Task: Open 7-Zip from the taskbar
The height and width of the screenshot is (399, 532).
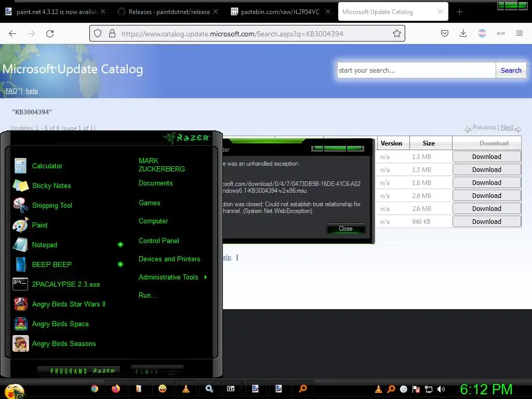Action: click(x=231, y=389)
